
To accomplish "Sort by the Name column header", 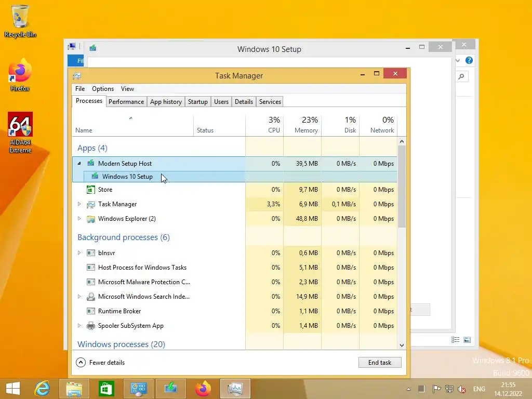I will tap(132, 125).
